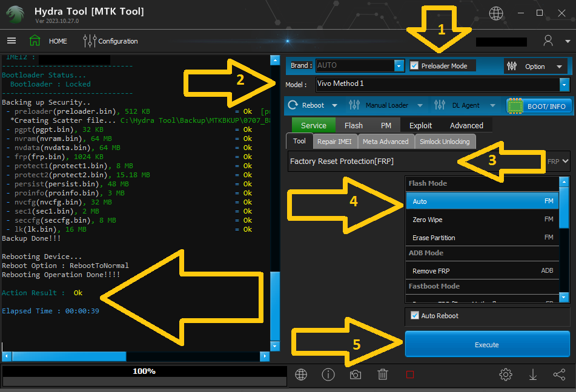Open the user account profile icon

tap(548, 41)
